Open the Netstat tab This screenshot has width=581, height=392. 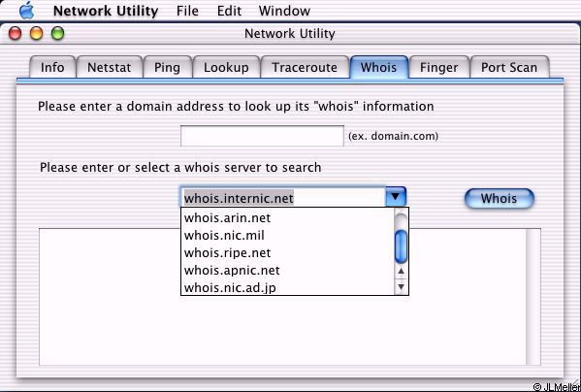pos(109,67)
